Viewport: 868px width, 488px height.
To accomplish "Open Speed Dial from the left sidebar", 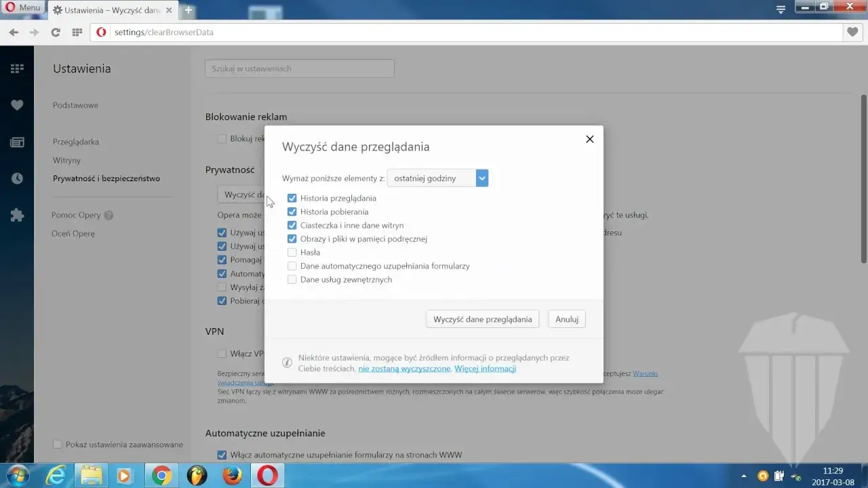I will [x=17, y=68].
